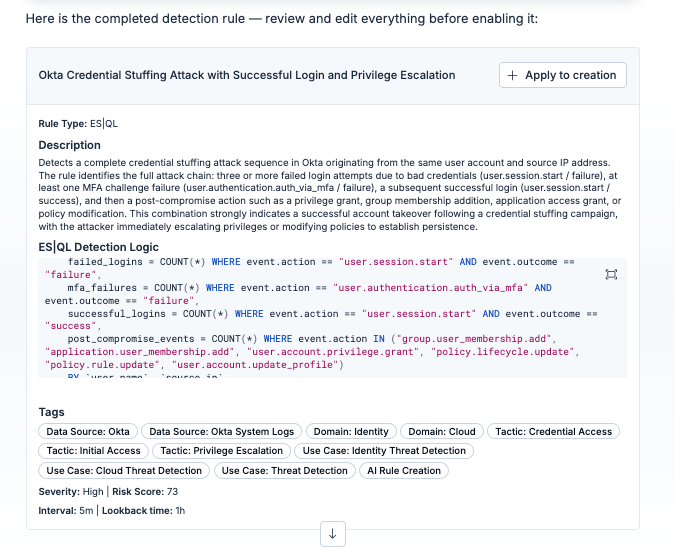Select Use Case: Identity Threat Detection tag
Screen dimensions: 675x549
384,451
